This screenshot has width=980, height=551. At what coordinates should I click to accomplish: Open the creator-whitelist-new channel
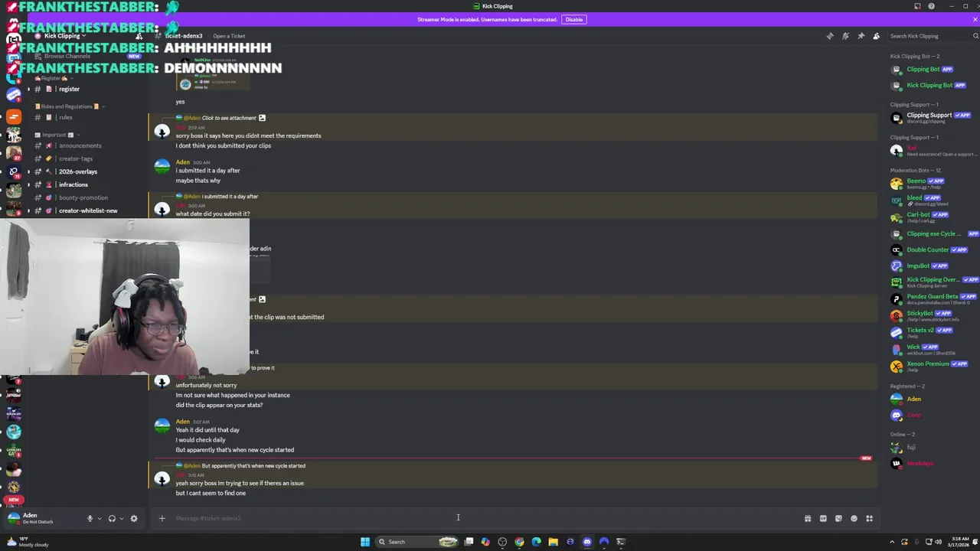[88, 210]
